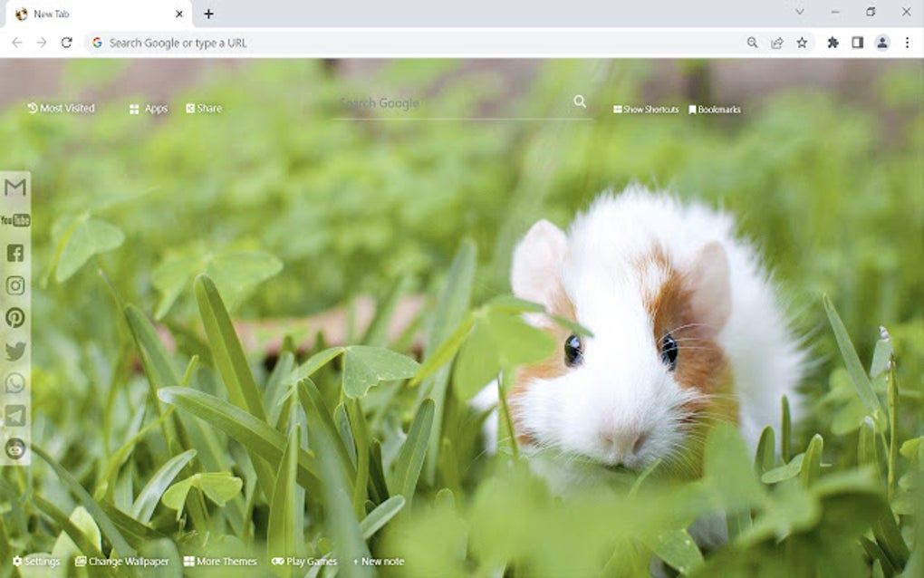The width and height of the screenshot is (924, 578).
Task: Click the browser Forward arrow
Action: [x=42, y=43]
